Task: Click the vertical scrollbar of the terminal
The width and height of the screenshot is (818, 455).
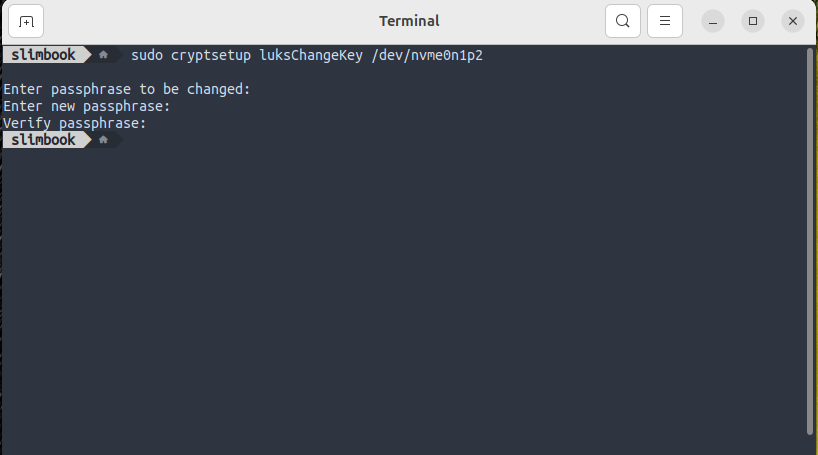Action: (x=809, y=240)
